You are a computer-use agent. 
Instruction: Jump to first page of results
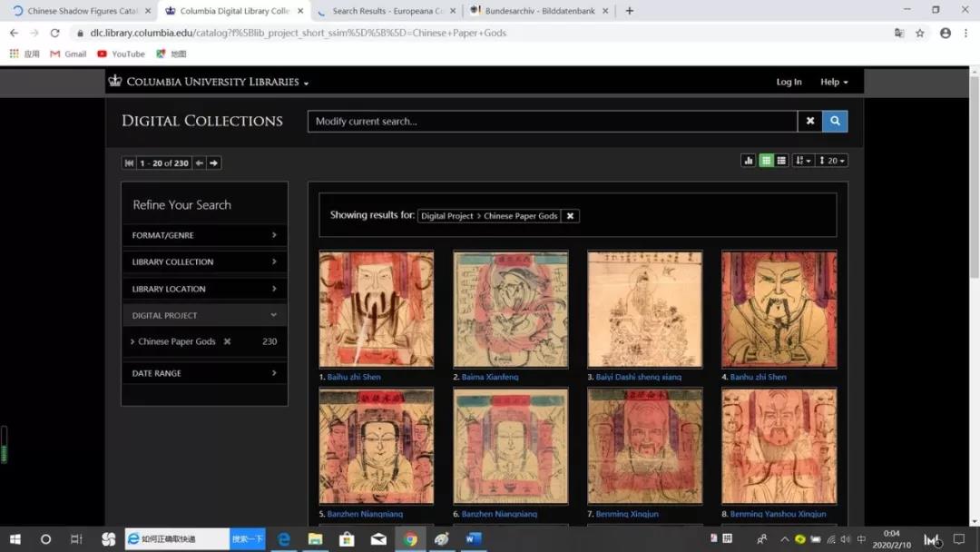tap(129, 163)
